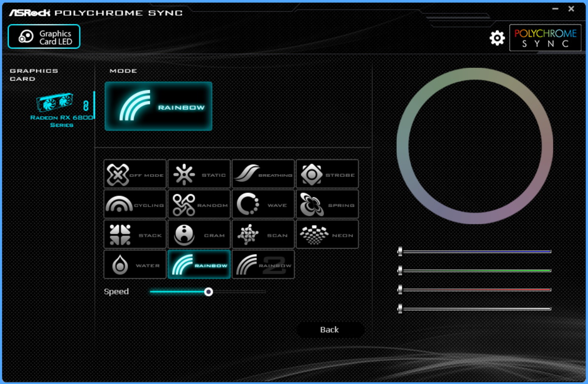This screenshot has height=384, width=588.
Task: Go back with the Back button
Action: [x=330, y=330]
